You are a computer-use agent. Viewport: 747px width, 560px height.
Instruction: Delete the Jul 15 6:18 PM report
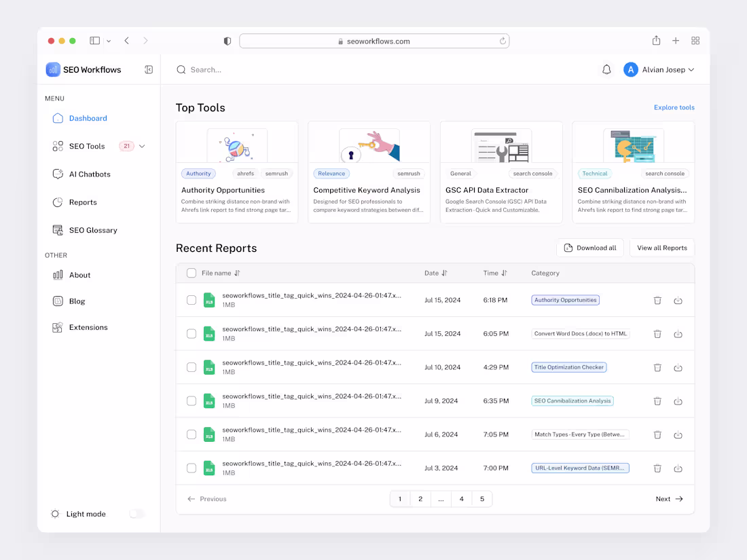click(657, 300)
